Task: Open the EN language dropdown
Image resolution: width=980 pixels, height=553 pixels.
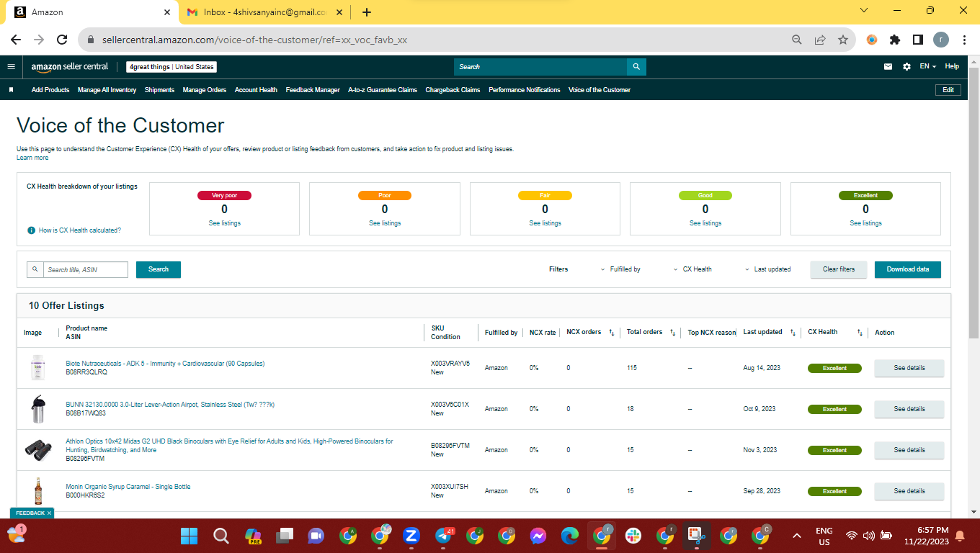Action: [928, 67]
